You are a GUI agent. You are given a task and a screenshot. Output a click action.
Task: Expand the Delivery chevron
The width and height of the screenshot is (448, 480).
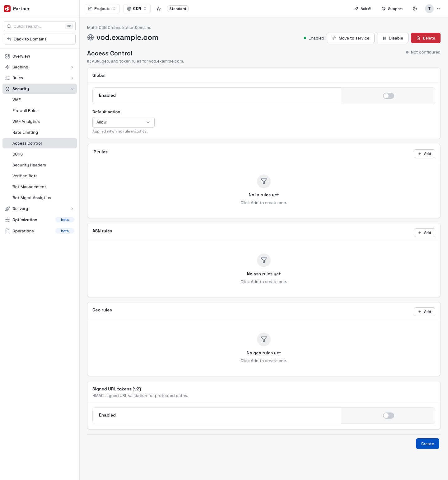tap(72, 209)
